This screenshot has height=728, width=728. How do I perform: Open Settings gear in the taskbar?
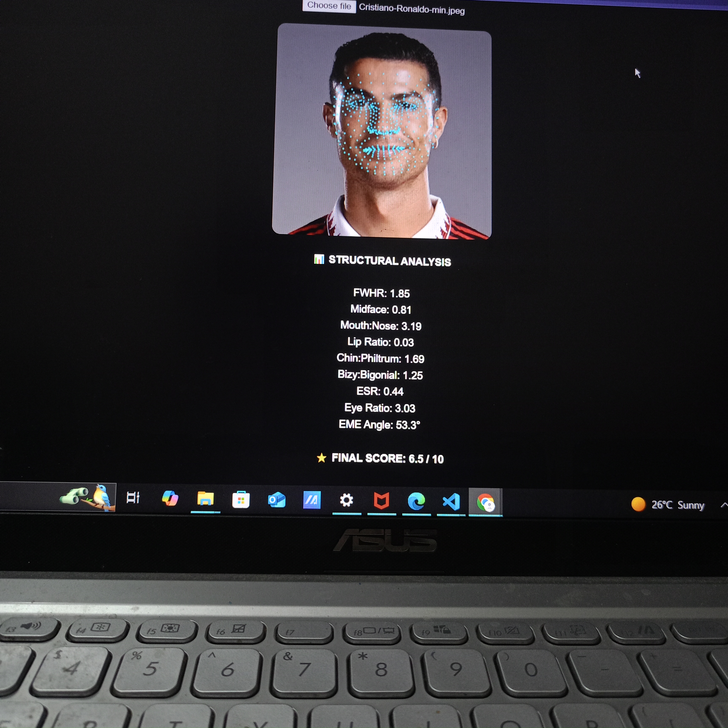tap(346, 501)
